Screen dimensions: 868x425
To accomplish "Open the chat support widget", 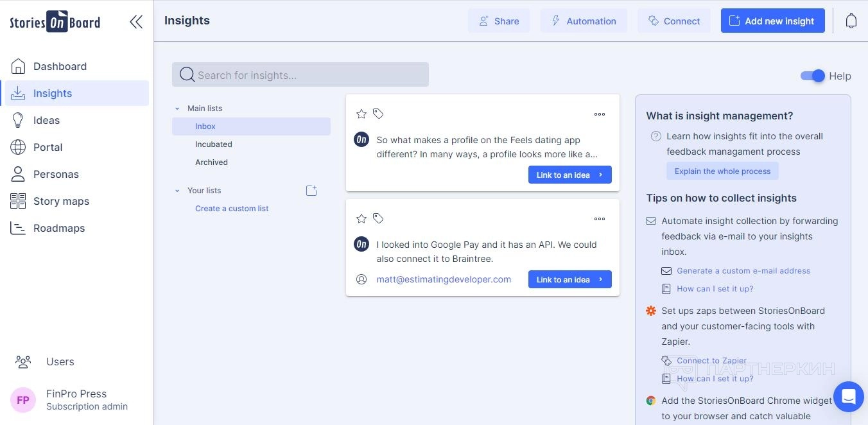I will point(848,396).
